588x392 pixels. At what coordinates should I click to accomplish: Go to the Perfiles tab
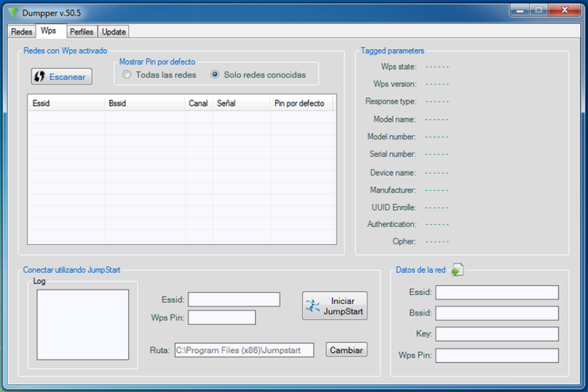tap(82, 32)
